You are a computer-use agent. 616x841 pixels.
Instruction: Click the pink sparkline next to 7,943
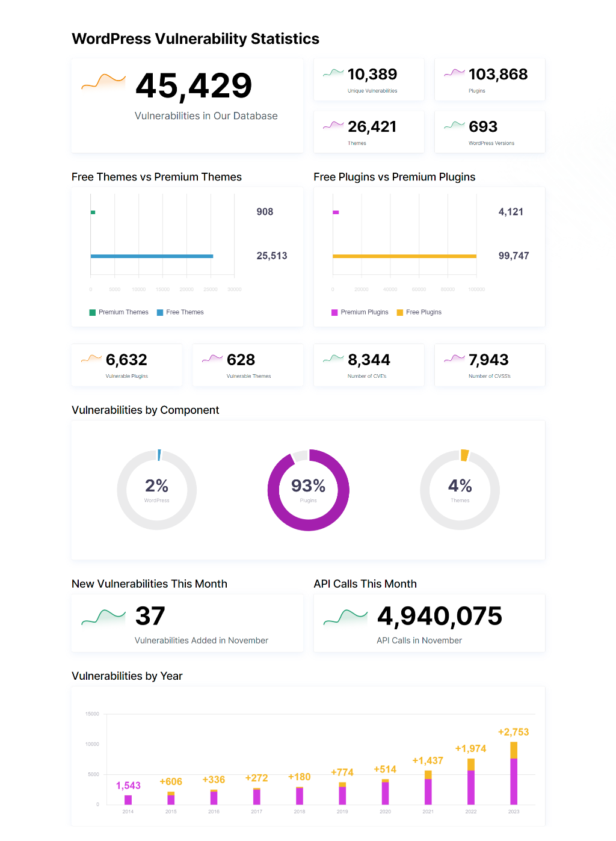454,359
